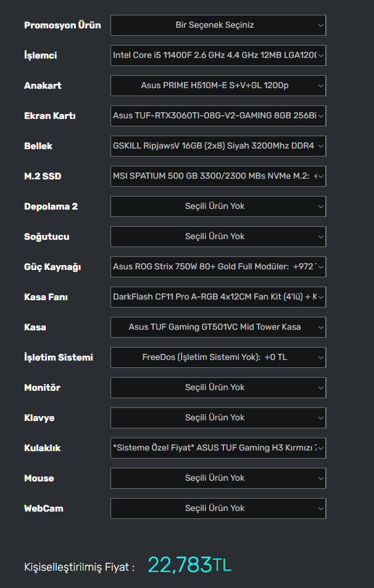Click the 22,783 TL customized price
The width and height of the screenshot is (374, 588).
189,565
